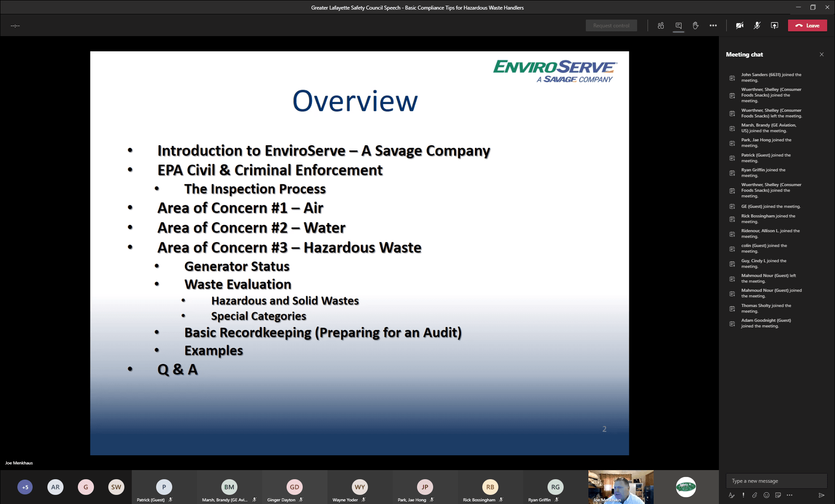Select the chat bubble icon in toolbar

[678, 25]
